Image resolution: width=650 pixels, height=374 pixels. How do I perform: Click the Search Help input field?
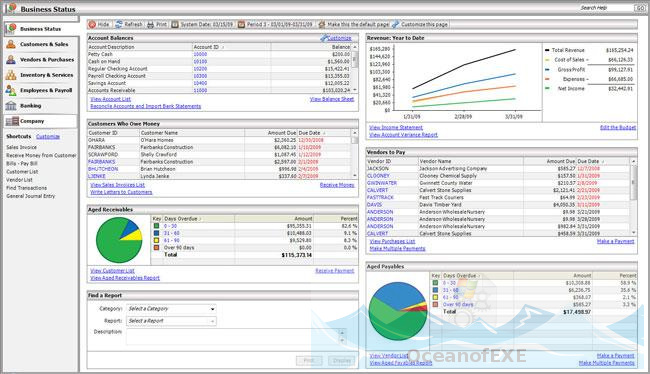pos(607,8)
